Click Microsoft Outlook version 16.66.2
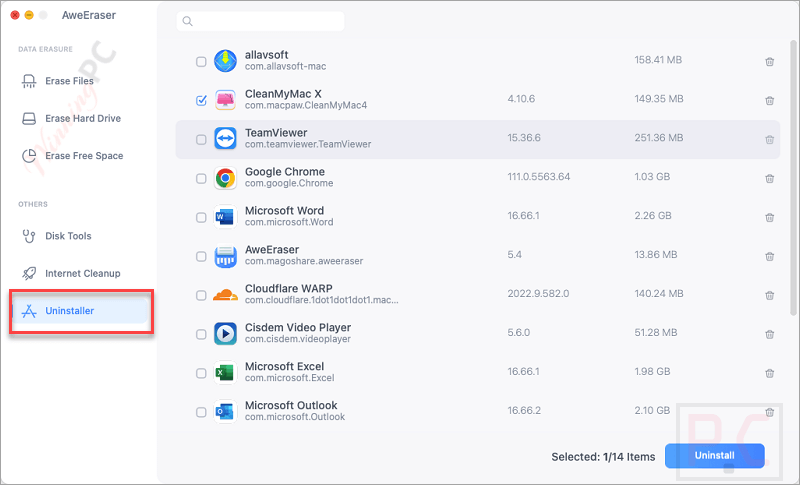 point(524,411)
